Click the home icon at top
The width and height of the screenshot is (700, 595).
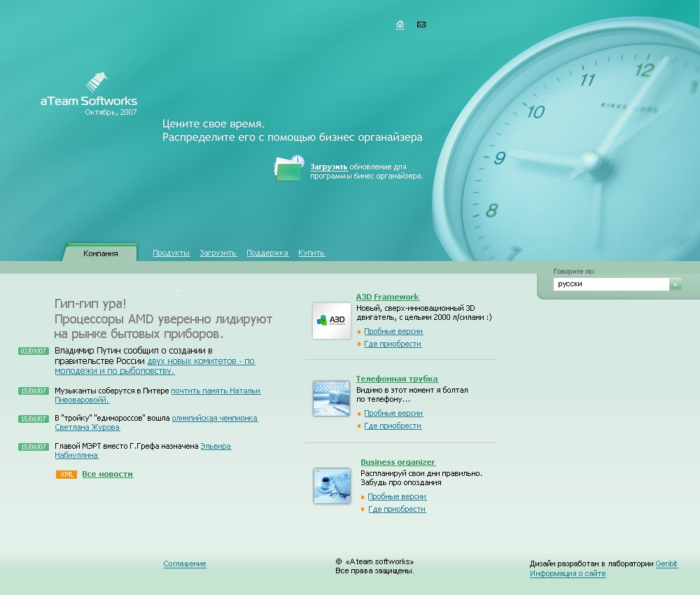pyautogui.click(x=400, y=24)
